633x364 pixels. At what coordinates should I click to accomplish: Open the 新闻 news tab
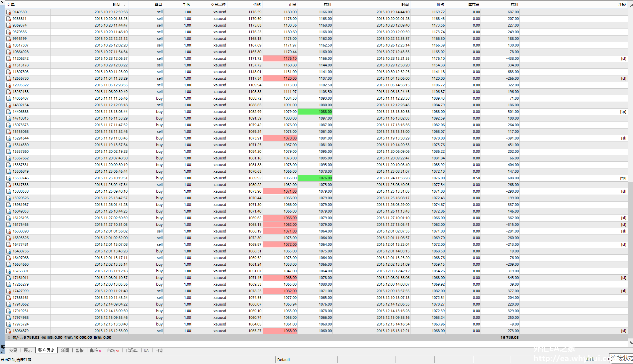tap(65, 350)
